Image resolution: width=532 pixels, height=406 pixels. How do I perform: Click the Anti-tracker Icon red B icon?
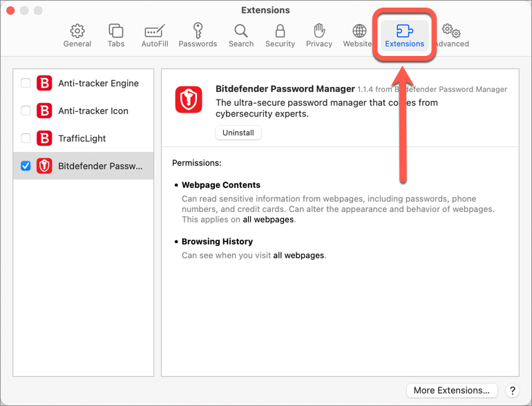point(44,110)
